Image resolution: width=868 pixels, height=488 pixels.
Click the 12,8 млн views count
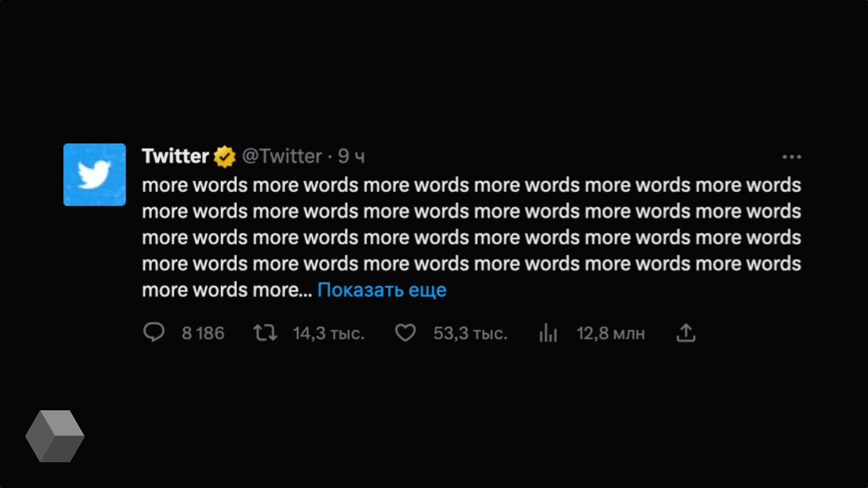(x=611, y=333)
